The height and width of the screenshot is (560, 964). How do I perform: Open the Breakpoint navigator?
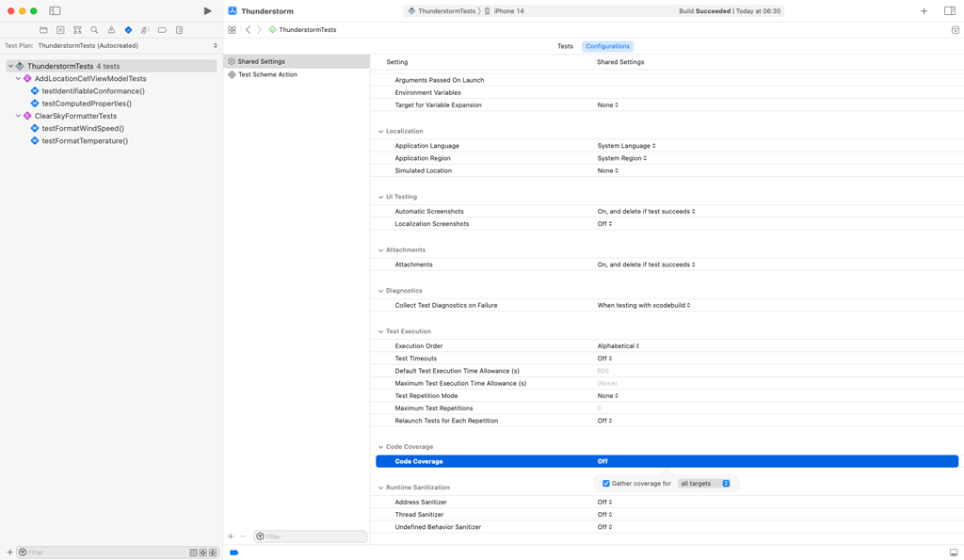pyautogui.click(x=162, y=29)
